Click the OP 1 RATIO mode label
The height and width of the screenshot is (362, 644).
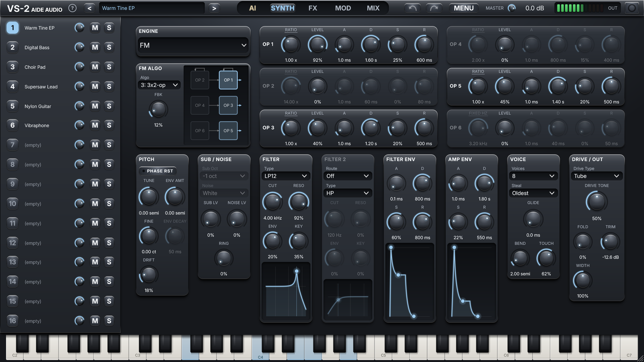[291, 30]
